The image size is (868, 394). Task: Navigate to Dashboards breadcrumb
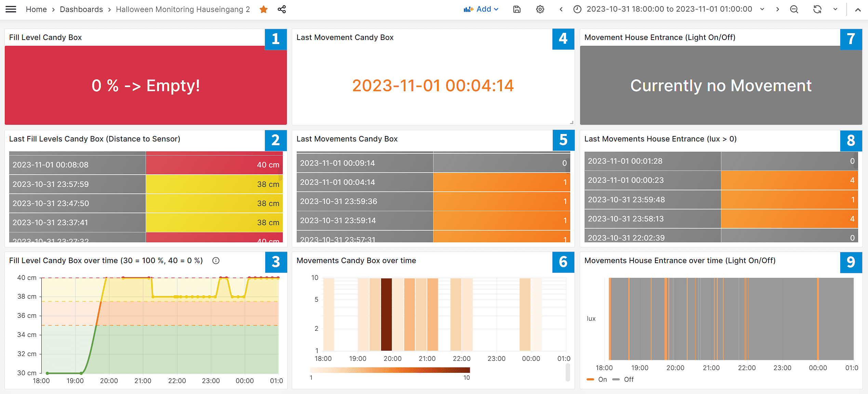coord(81,9)
